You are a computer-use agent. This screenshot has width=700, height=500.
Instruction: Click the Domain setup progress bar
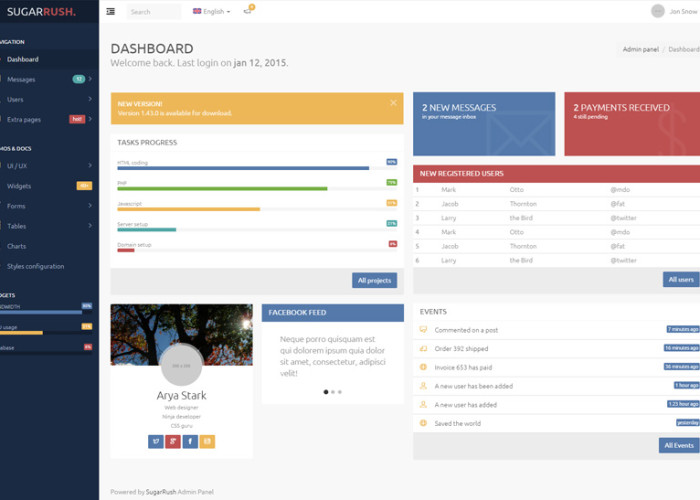click(257, 250)
